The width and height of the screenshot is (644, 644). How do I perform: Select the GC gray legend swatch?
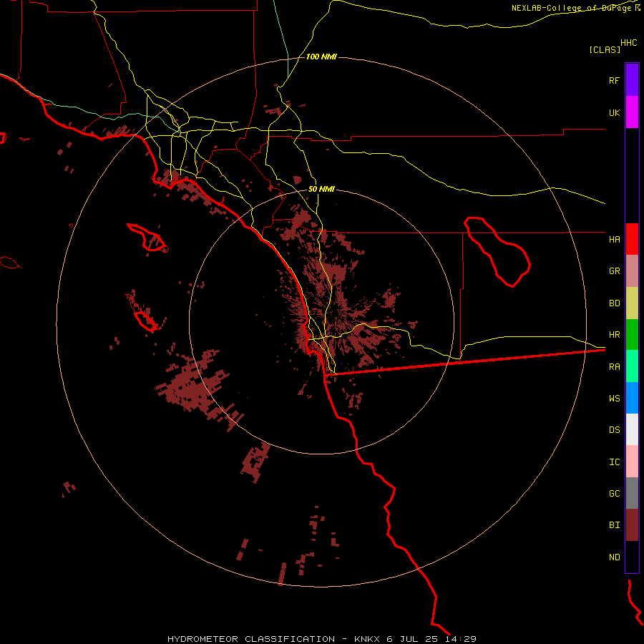tap(632, 493)
